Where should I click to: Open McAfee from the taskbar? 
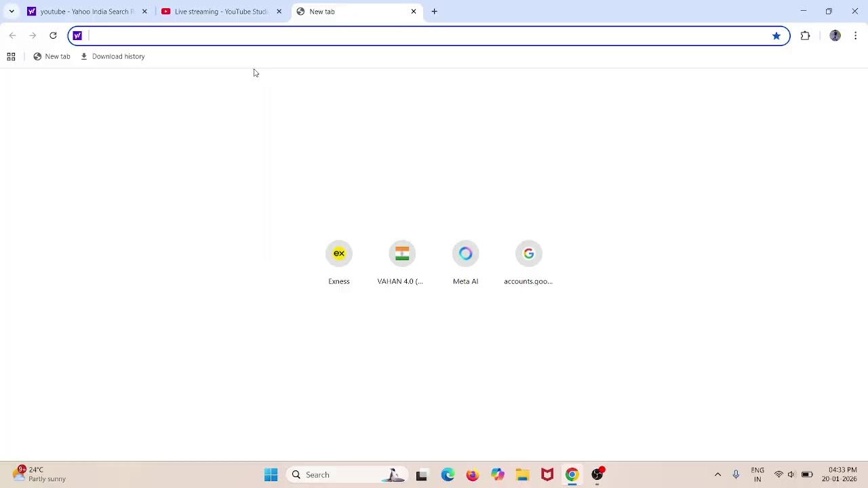coord(547,474)
